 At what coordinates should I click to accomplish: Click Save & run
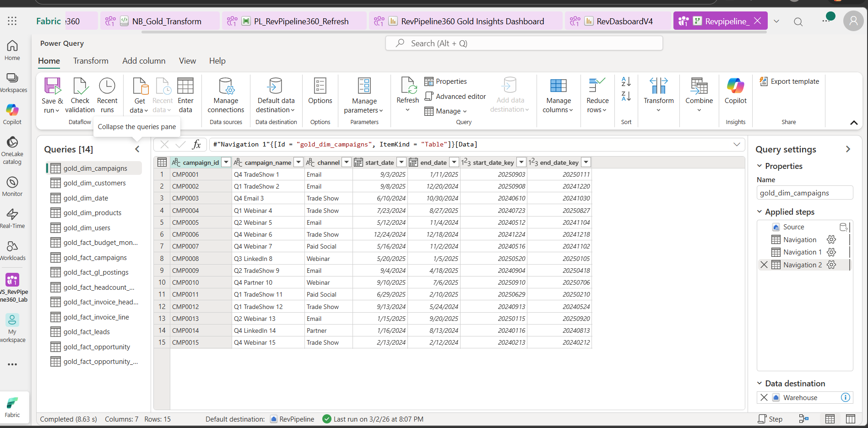[x=52, y=94]
